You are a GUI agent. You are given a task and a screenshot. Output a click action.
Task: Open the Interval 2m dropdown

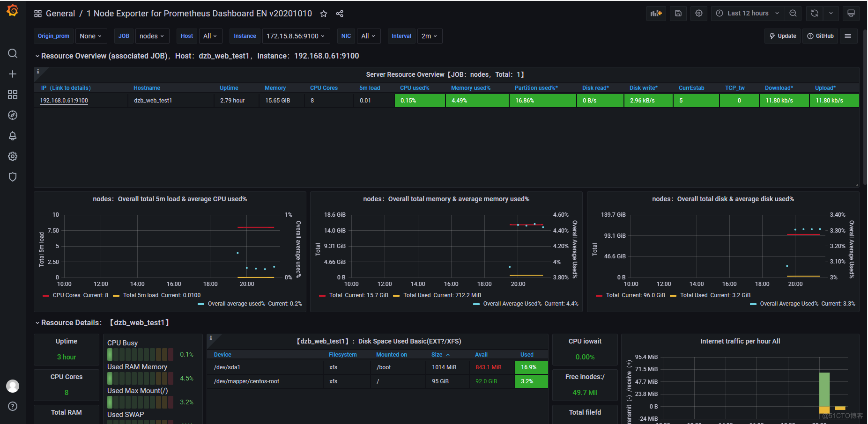pyautogui.click(x=430, y=36)
